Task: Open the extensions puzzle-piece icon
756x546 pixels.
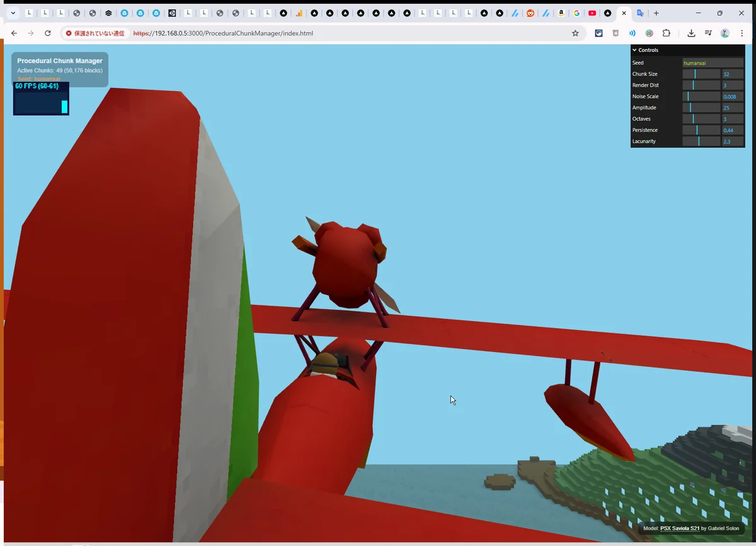Action: pyautogui.click(x=666, y=33)
